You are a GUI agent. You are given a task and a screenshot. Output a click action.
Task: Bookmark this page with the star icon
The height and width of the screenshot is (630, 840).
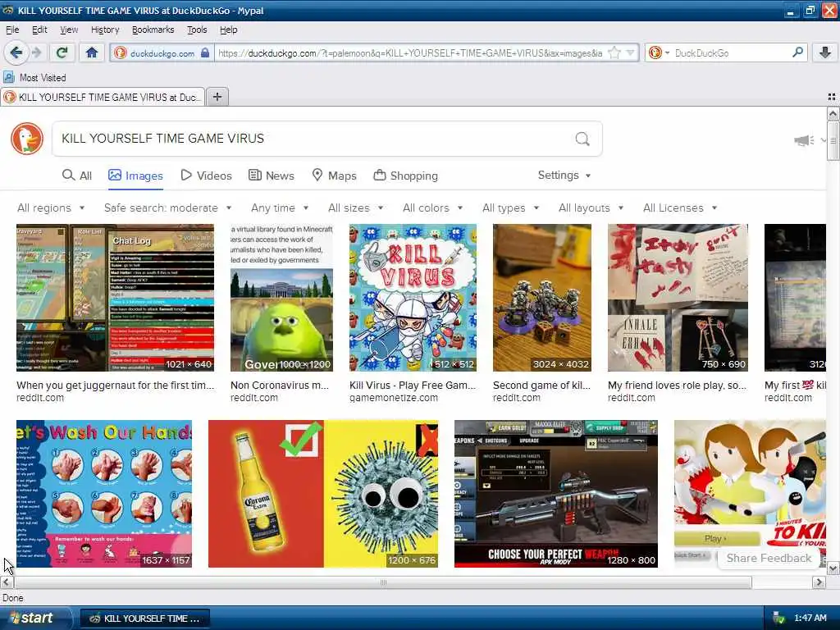614,53
